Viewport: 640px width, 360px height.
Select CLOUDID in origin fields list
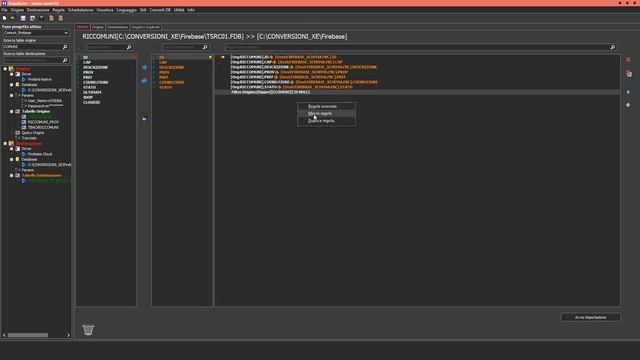(x=91, y=102)
